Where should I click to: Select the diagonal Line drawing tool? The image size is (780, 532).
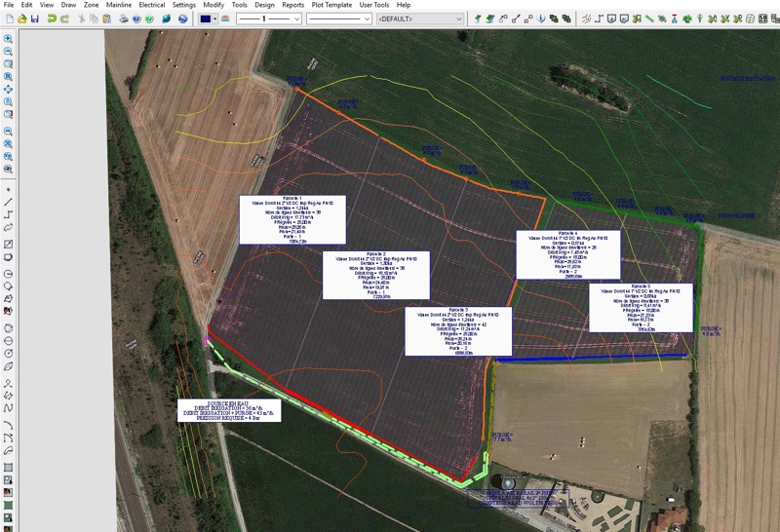(x=8, y=201)
